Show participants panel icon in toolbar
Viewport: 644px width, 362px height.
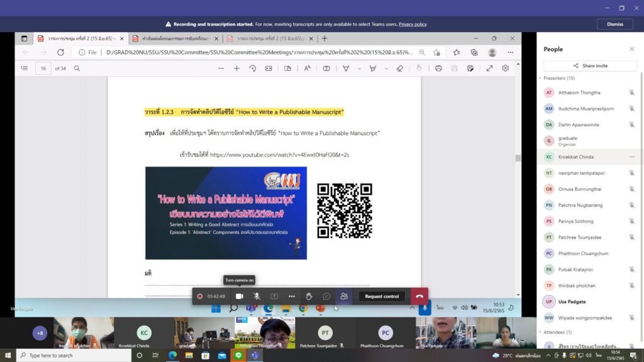[x=344, y=297]
